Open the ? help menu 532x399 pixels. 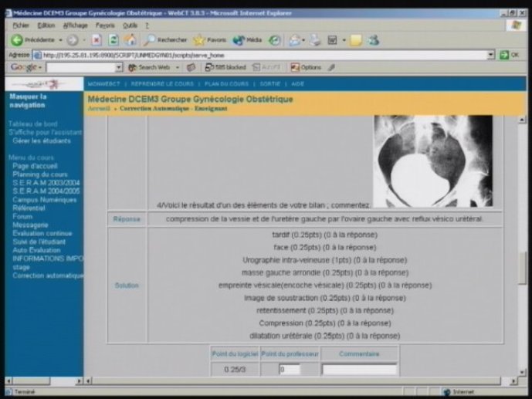point(147,25)
